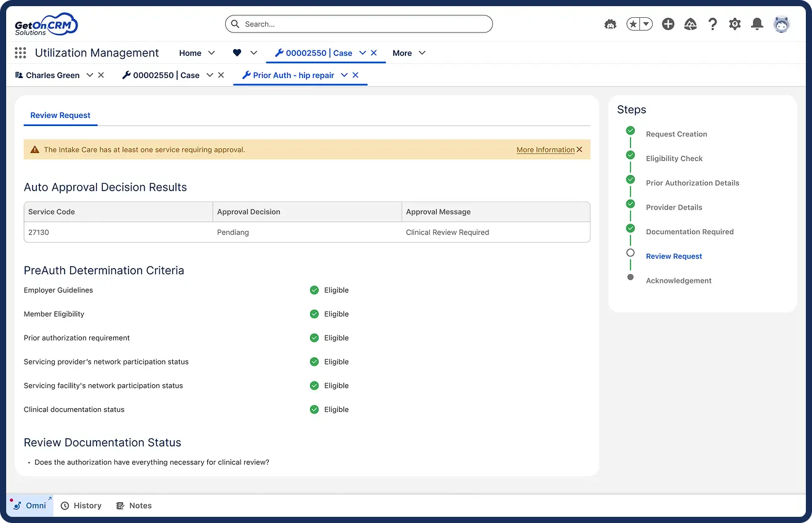The image size is (812, 523).
Task: Click into the global Search field
Action: coord(359,24)
